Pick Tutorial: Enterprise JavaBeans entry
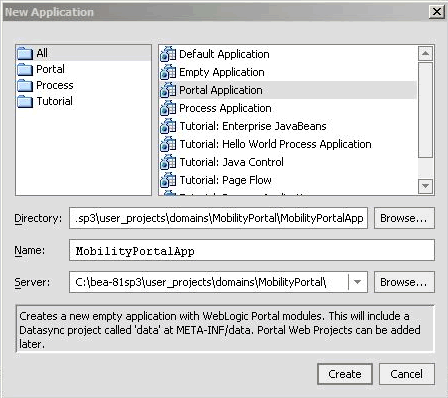 (253, 126)
